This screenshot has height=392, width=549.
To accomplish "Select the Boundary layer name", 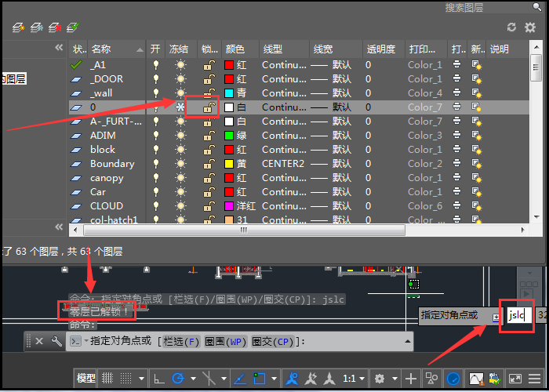I will click(112, 164).
